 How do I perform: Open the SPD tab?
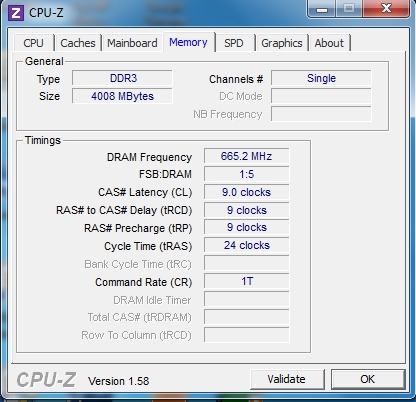[x=234, y=43]
